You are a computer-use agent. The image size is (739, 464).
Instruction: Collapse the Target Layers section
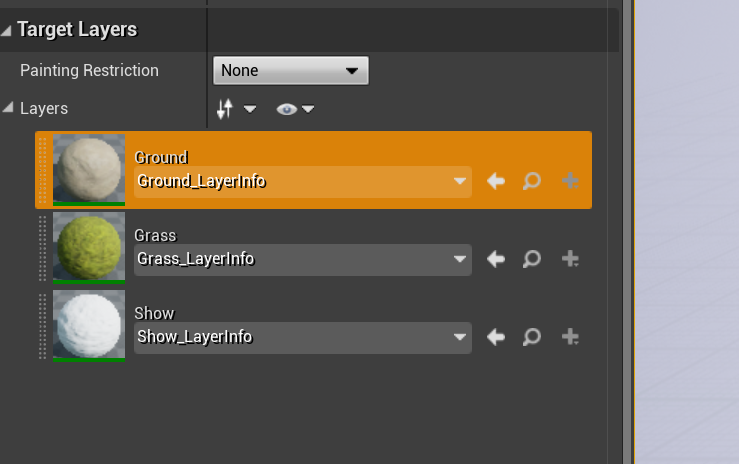click(8, 31)
